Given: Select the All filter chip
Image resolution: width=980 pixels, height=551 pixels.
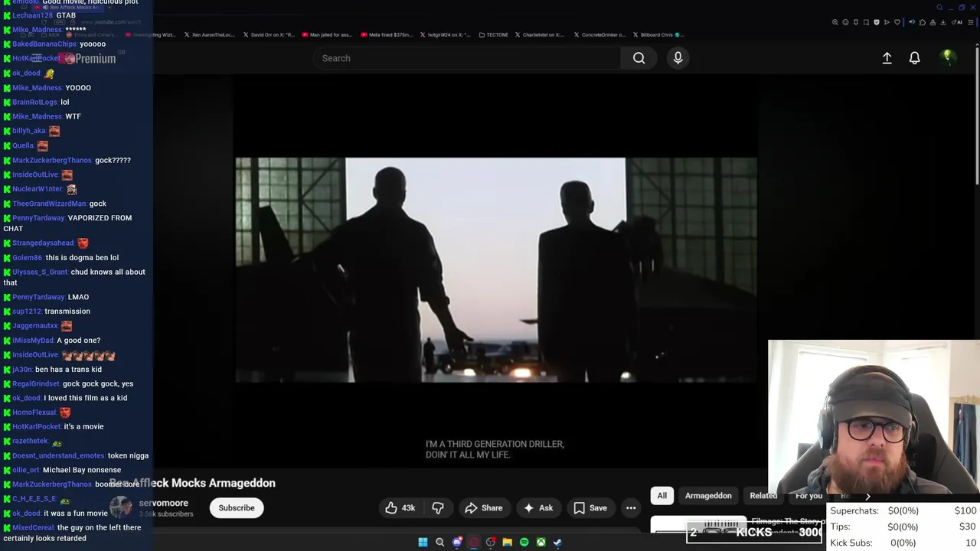Looking at the screenshot, I should (662, 495).
